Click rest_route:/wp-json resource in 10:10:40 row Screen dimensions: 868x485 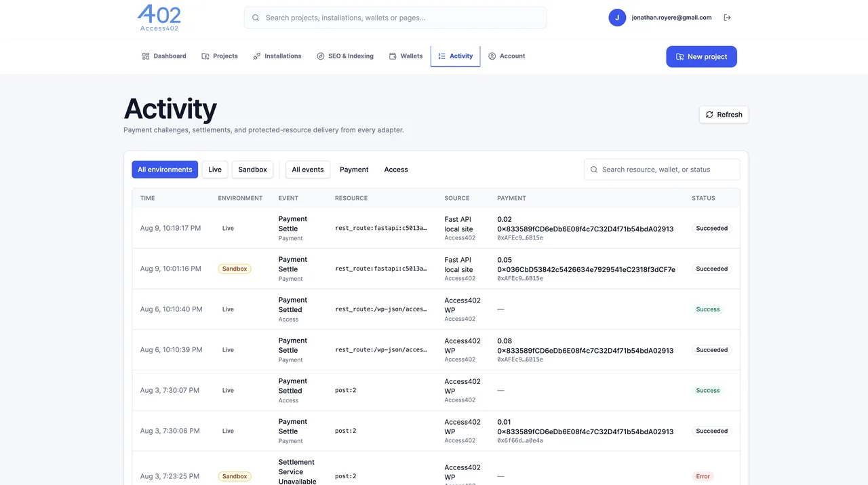381,309
